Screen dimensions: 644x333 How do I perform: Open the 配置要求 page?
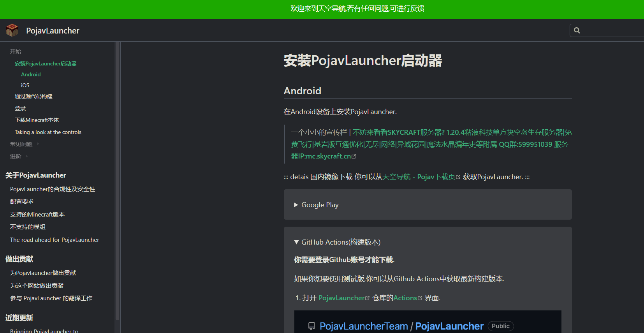click(x=22, y=202)
